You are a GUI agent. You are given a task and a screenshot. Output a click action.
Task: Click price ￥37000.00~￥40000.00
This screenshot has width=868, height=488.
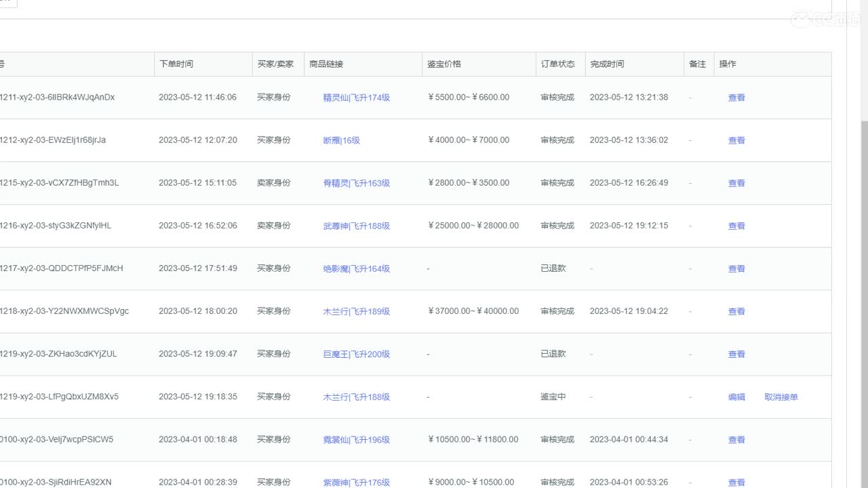(x=473, y=310)
